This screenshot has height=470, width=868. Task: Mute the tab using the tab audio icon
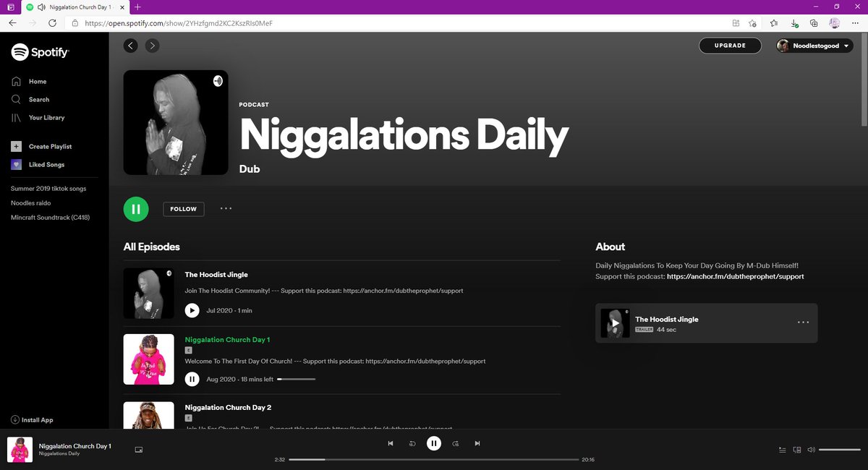[x=40, y=7]
